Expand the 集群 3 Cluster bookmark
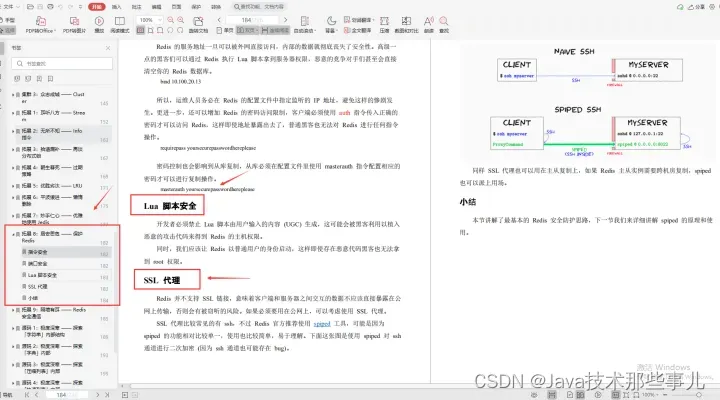 click(13, 95)
